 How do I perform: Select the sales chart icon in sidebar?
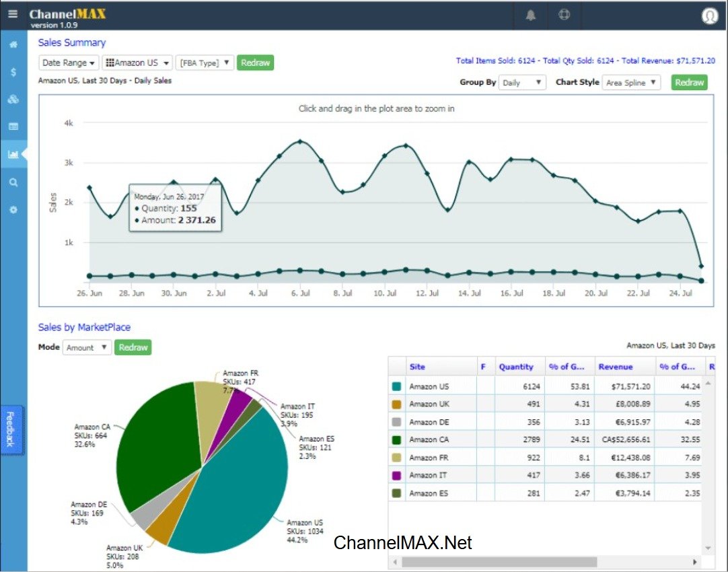(13, 153)
